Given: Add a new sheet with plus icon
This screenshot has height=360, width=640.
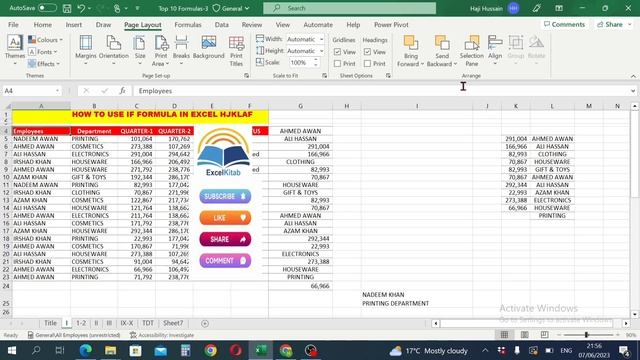Looking at the screenshot, I should pos(205,323).
